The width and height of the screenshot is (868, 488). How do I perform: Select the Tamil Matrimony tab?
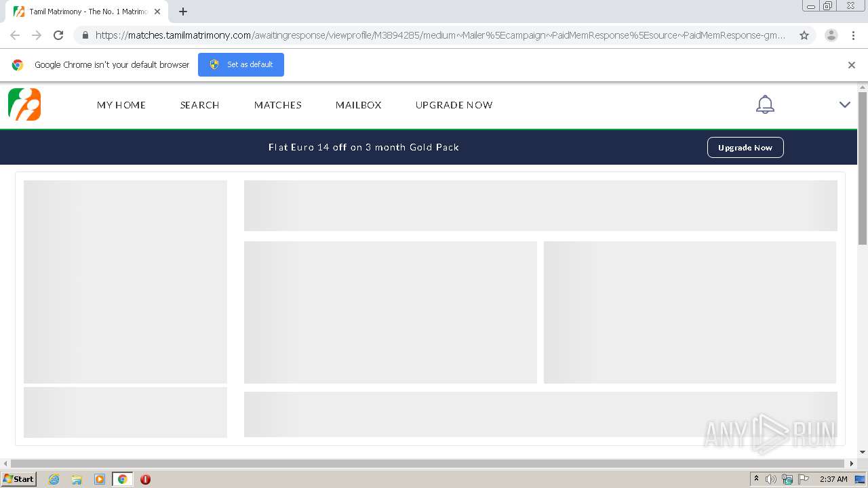(87, 12)
